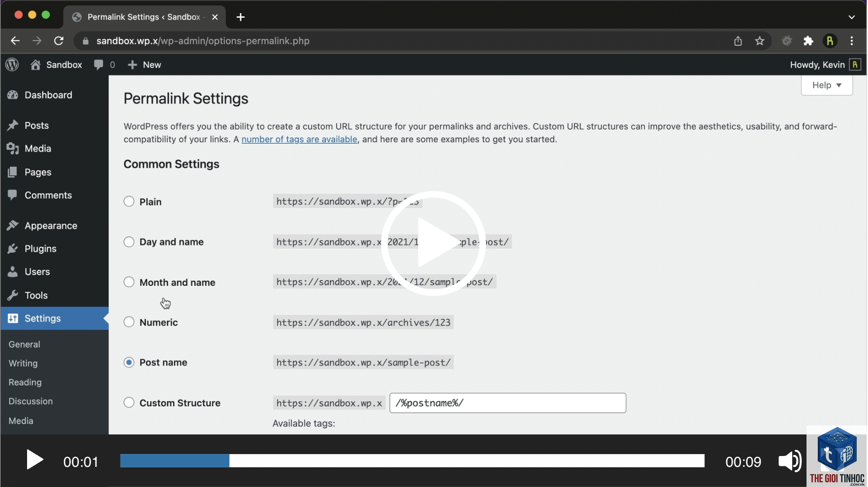Click the gear extension icon in toolbar

787,41
